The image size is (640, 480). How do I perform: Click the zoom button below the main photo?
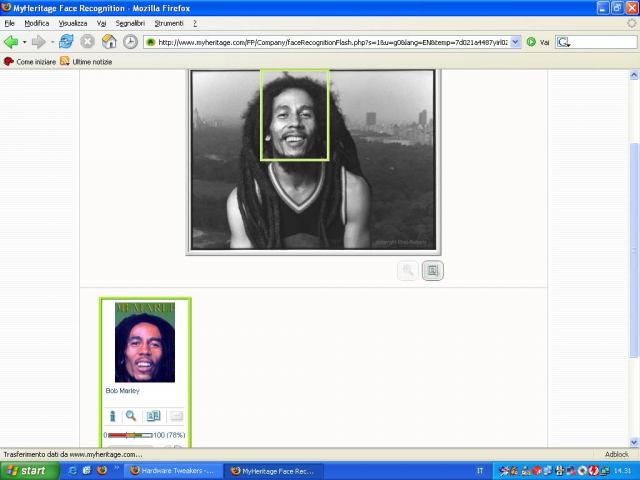(407, 271)
